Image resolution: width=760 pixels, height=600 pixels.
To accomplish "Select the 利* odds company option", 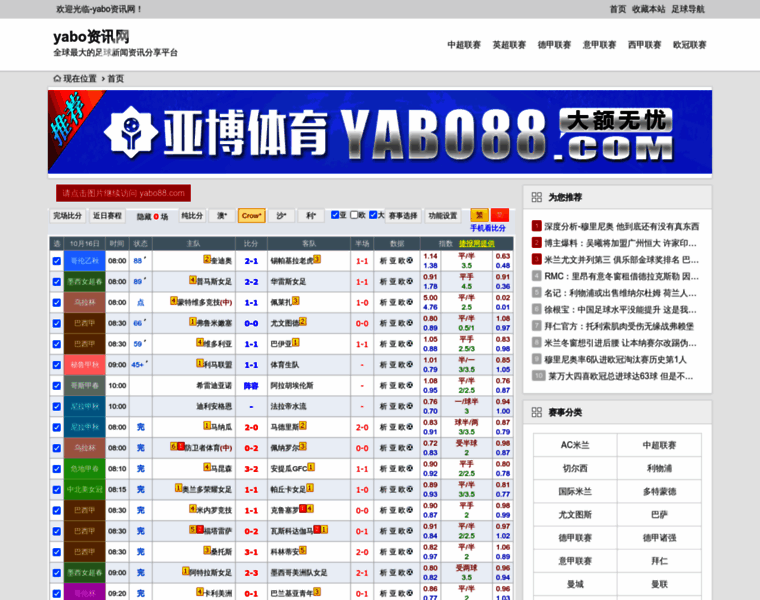I will (x=311, y=216).
